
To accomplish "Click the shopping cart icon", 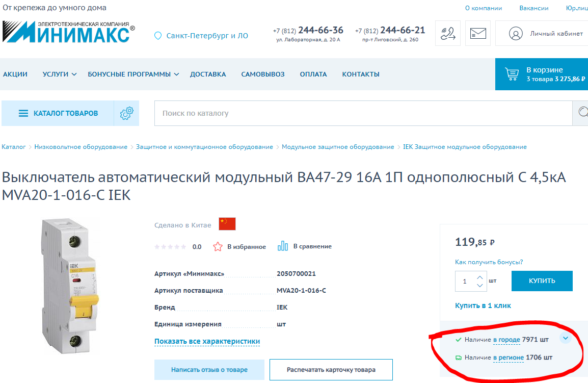I will 512,74.
